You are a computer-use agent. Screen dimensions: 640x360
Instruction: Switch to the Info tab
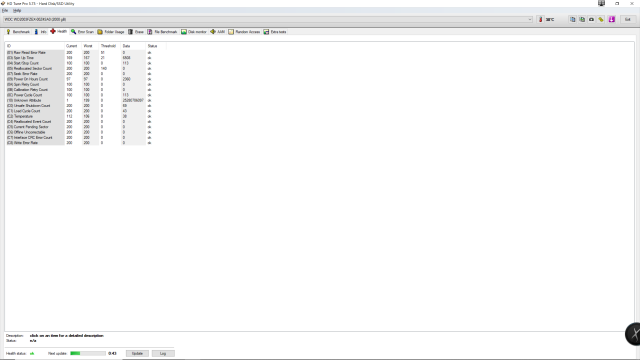click(40, 32)
